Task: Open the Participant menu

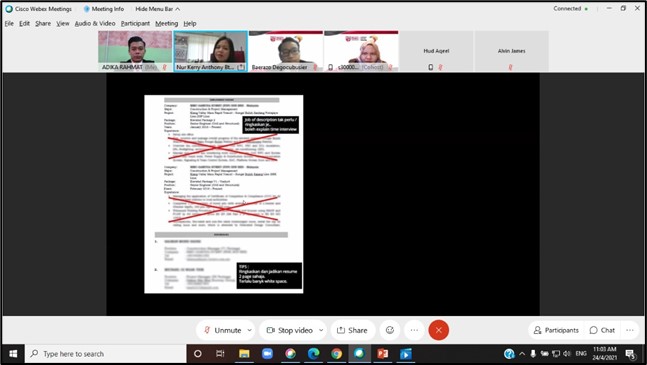Action: [135, 24]
